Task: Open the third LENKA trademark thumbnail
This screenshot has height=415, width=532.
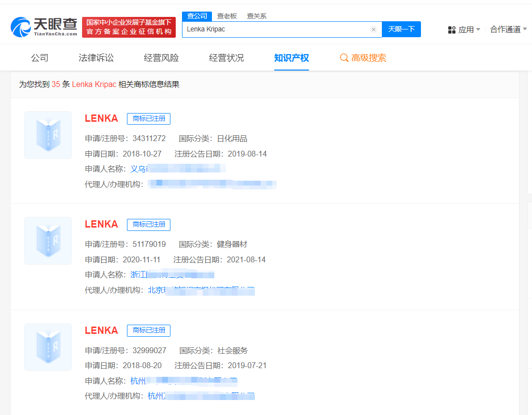Action: (48, 347)
